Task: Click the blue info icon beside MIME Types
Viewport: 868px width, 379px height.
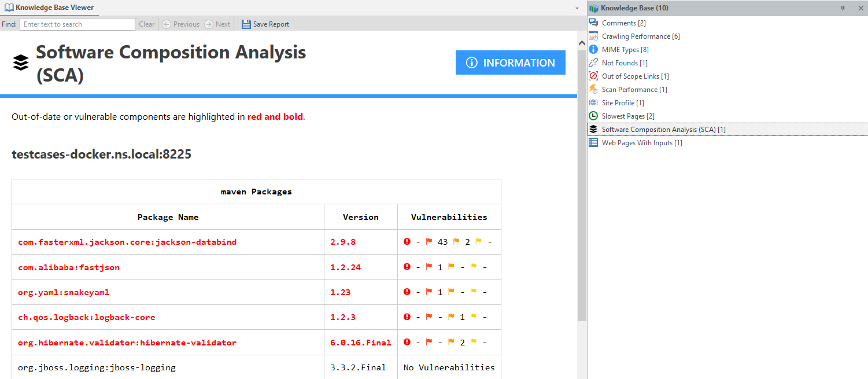Action: pos(593,49)
